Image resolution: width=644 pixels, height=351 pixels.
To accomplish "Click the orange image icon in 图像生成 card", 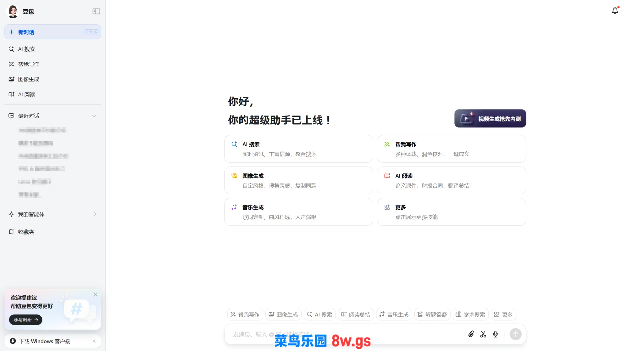I will click(x=234, y=176).
